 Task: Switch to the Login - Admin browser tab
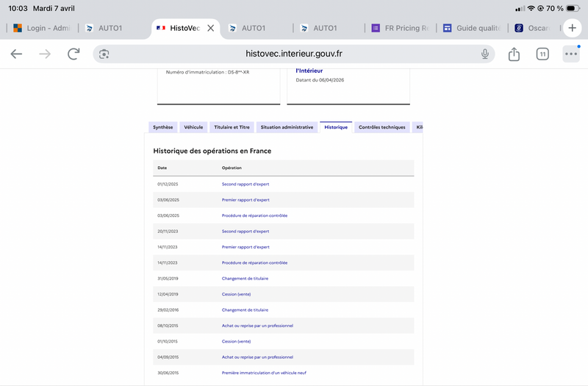click(42, 28)
